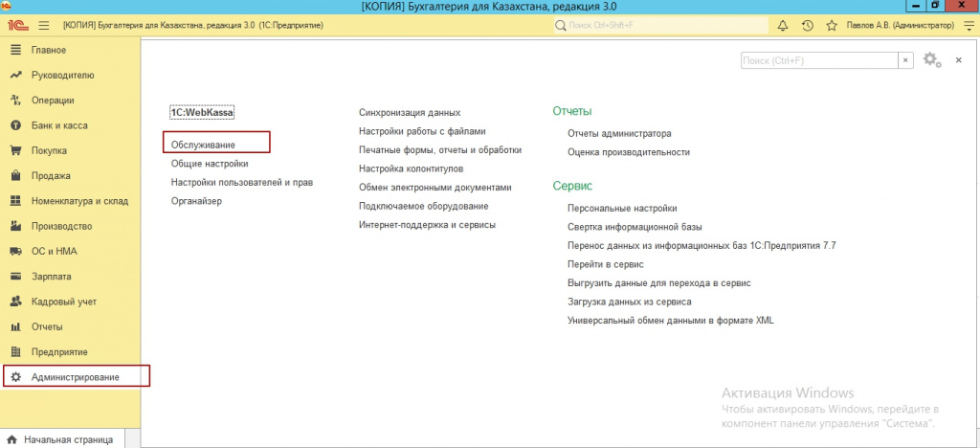Image resolution: width=980 pixels, height=448 pixels.
Task: Open the Обслуживание link
Action: tap(203, 145)
